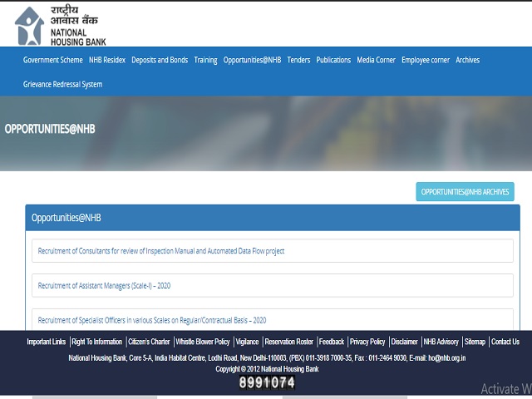Click the National Housing Bank logo

pos(61,26)
